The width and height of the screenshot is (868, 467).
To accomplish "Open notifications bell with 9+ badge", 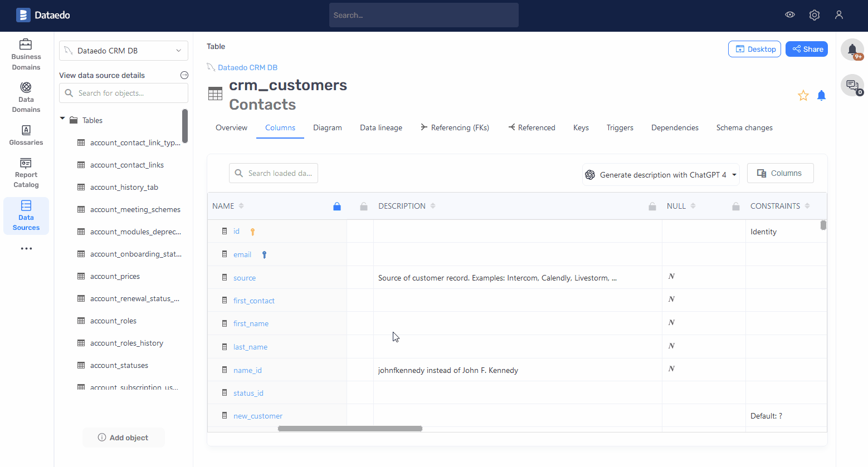I will click(852, 50).
